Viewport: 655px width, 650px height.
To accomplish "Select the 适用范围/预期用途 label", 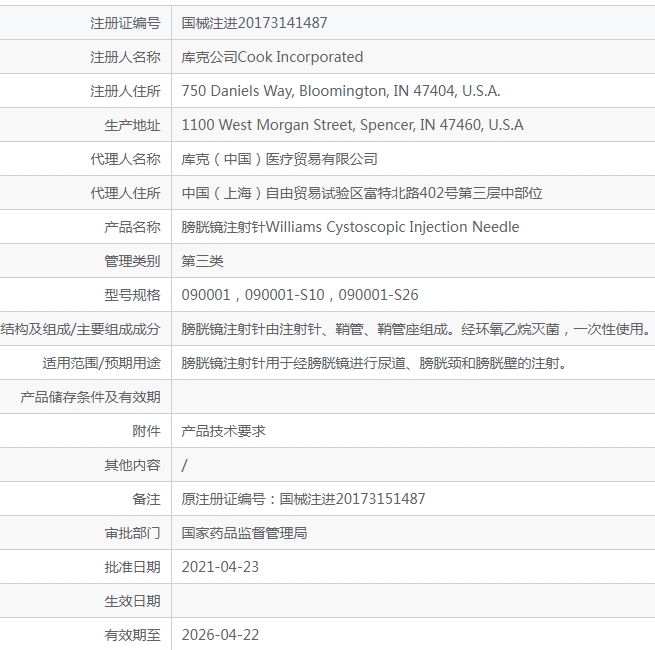I will click(102, 363).
